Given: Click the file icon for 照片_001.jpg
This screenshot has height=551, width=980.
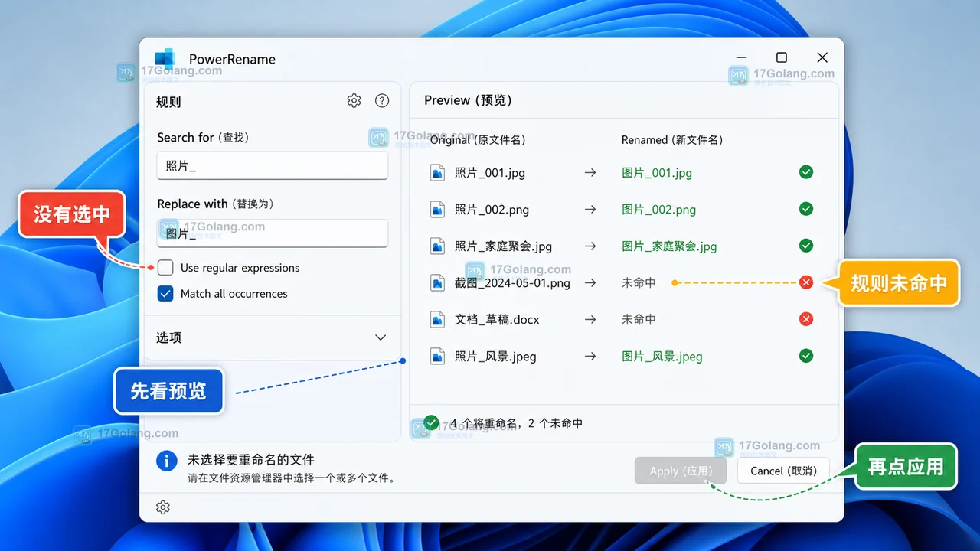Looking at the screenshot, I should point(437,173).
